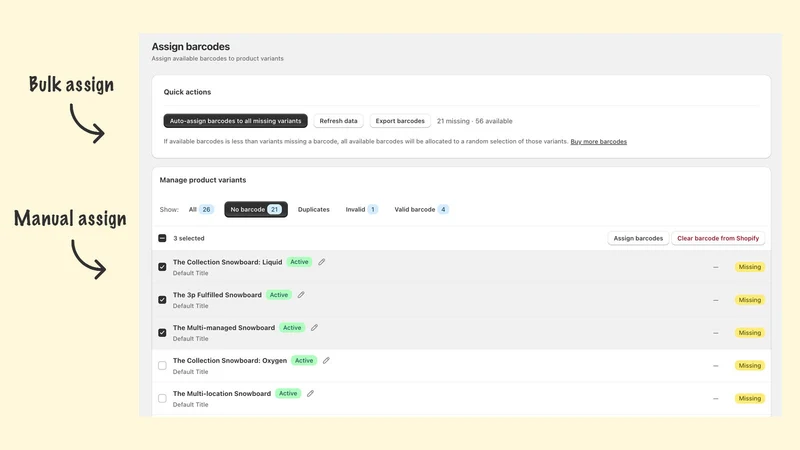The height and width of the screenshot is (450, 800).
Task: Click Active badge on Collection Snowboard: Liquid
Action: click(299, 262)
